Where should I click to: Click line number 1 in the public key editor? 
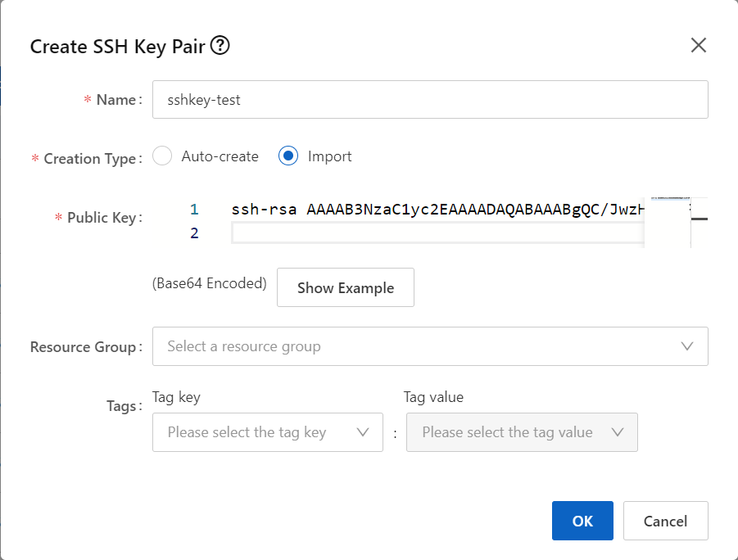194,209
